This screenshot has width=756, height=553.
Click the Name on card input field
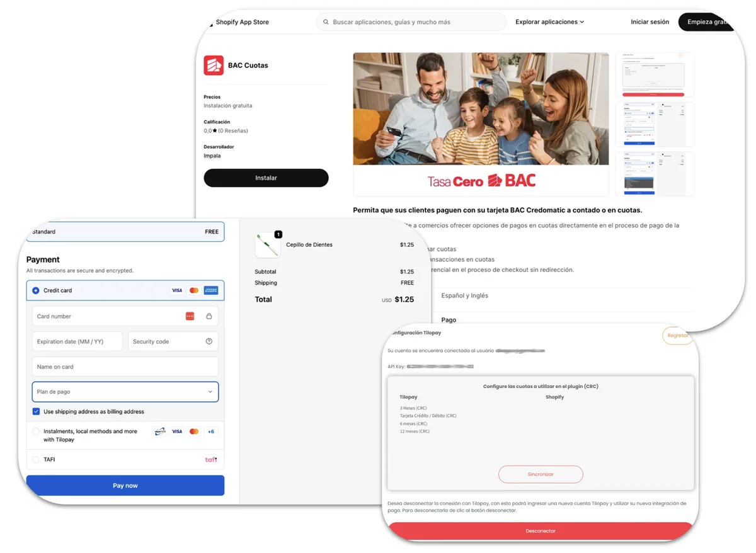[125, 367]
